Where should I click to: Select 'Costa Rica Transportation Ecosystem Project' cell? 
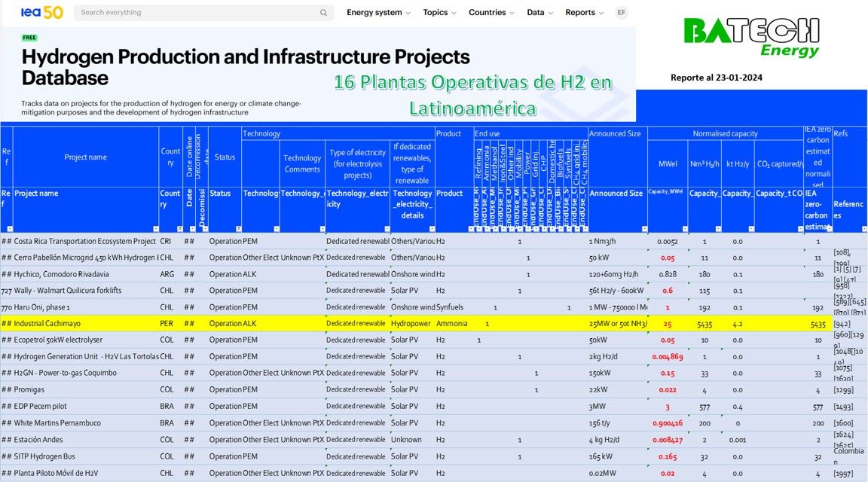coord(86,241)
